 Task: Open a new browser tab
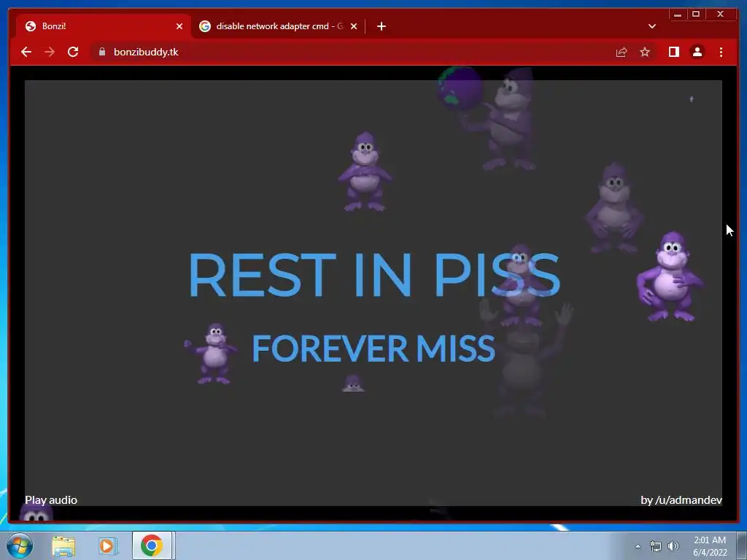click(x=381, y=26)
